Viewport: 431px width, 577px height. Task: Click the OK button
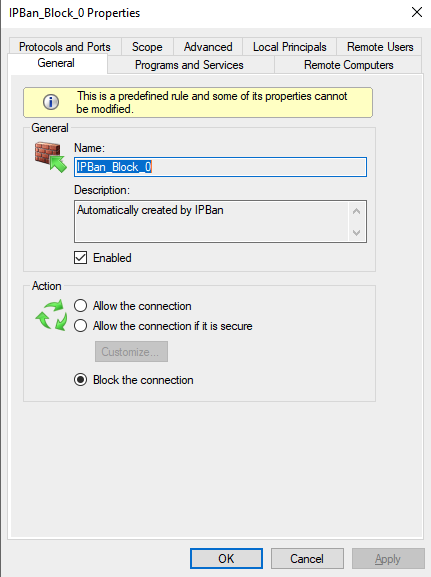pyautogui.click(x=226, y=558)
